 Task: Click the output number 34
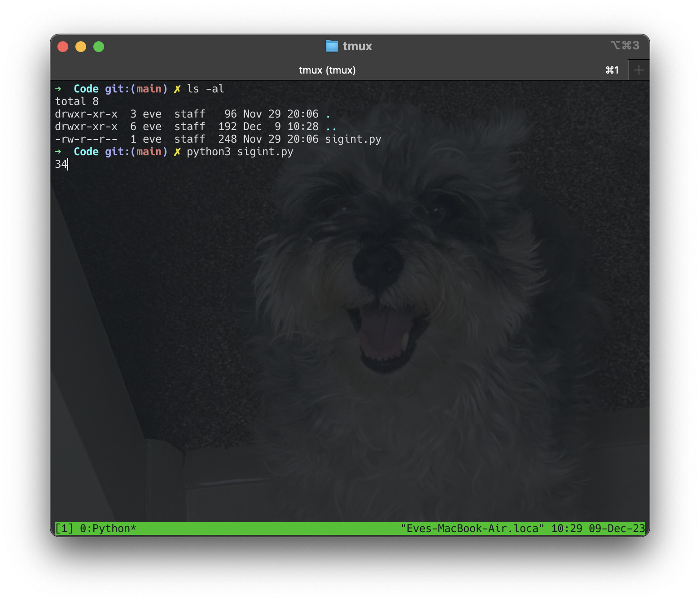[61, 164]
